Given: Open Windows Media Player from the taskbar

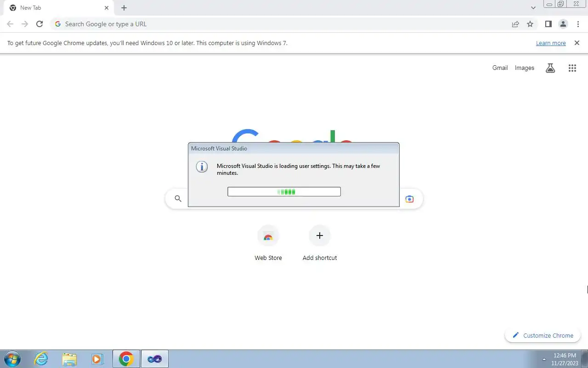Looking at the screenshot, I should (x=97, y=359).
